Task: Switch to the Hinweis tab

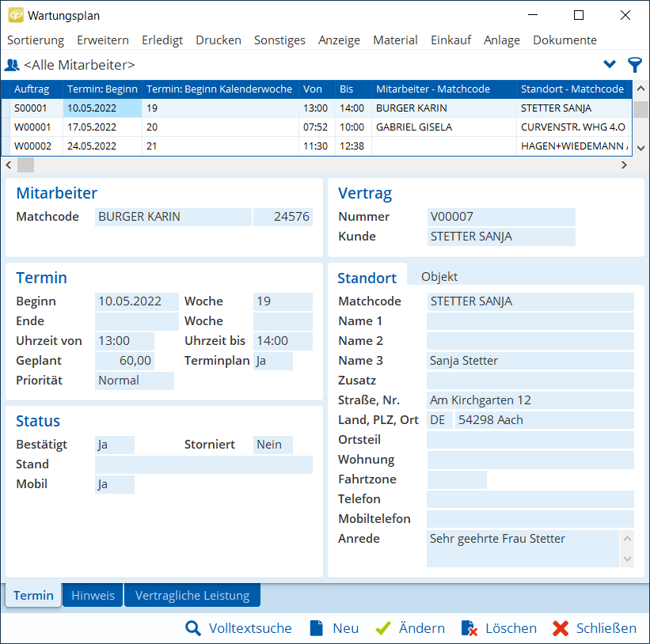Action: [x=93, y=596]
